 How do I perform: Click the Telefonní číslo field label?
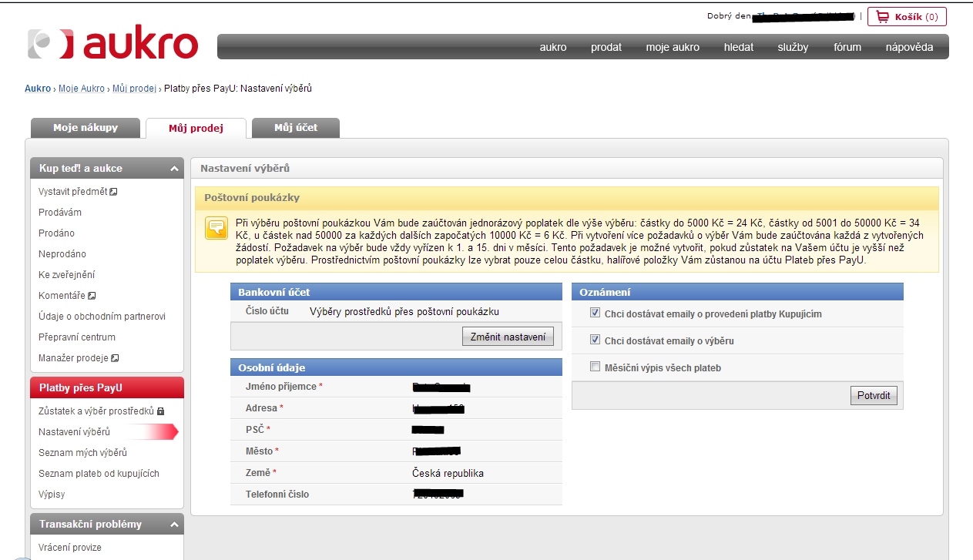click(x=277, y=494)
